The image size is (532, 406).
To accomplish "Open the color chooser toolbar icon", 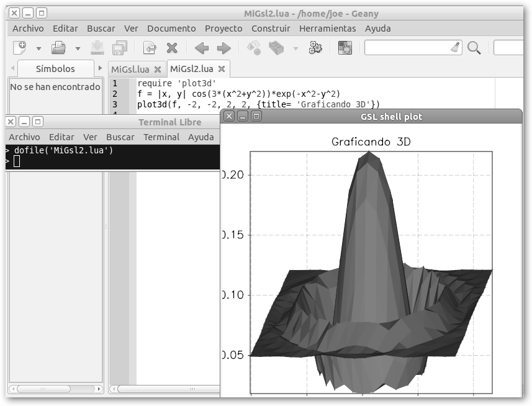I will (345, 48).
